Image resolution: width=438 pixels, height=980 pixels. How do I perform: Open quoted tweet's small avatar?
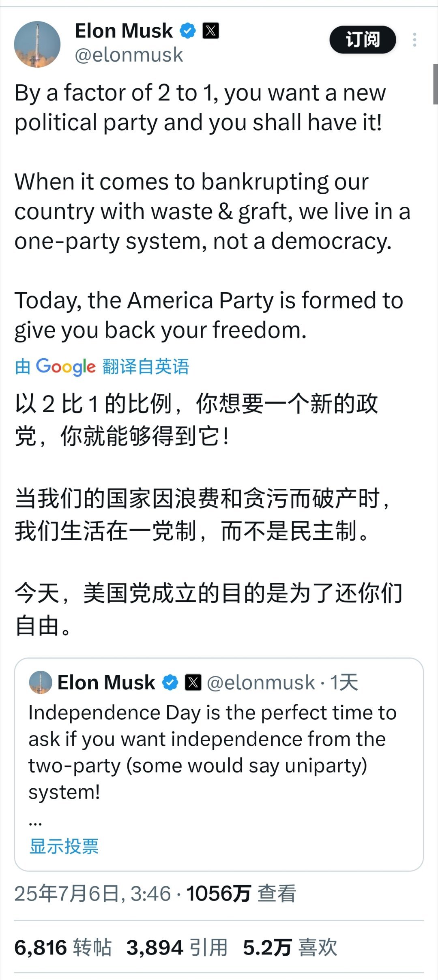[x=41, y=682]
